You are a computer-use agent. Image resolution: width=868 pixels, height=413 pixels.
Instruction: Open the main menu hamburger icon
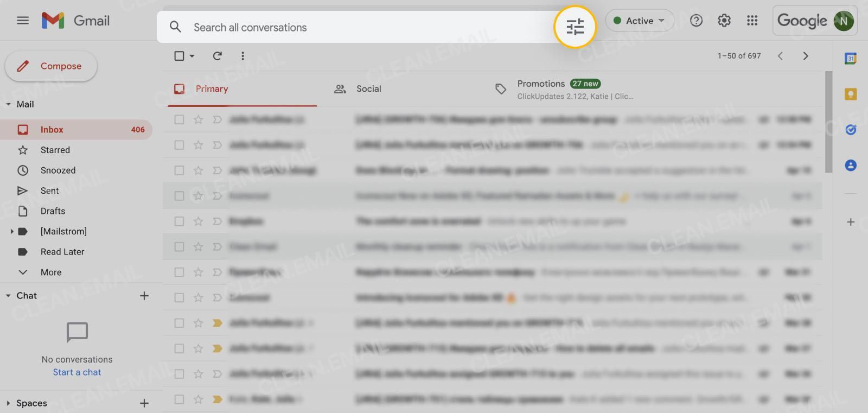[x=23, y=21]
